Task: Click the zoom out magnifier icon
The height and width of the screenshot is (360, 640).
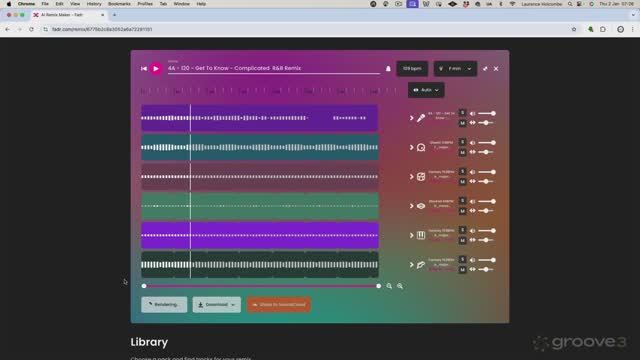Action: 389,286
